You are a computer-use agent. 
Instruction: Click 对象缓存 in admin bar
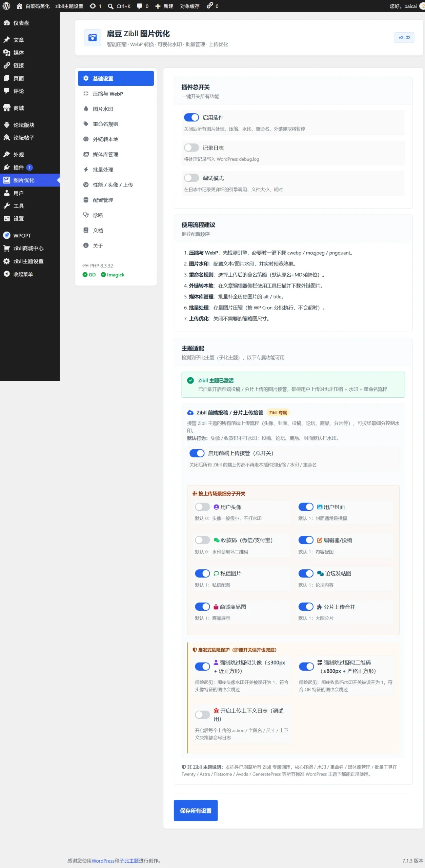190,6
